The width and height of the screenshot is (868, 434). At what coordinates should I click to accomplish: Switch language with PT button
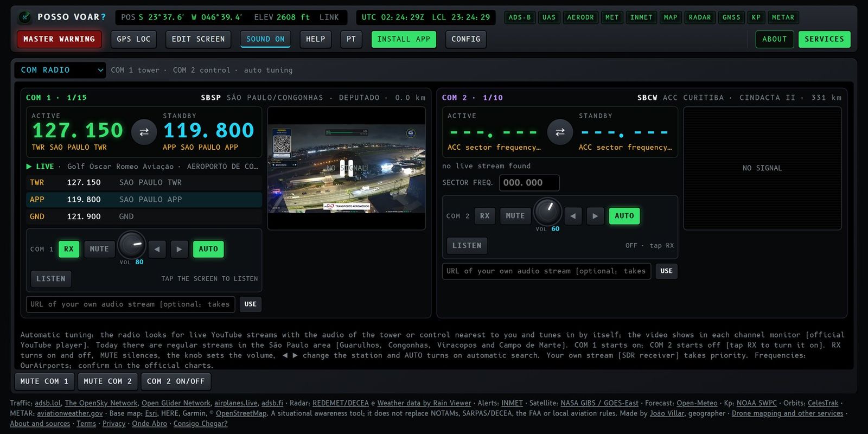[352, 39]
